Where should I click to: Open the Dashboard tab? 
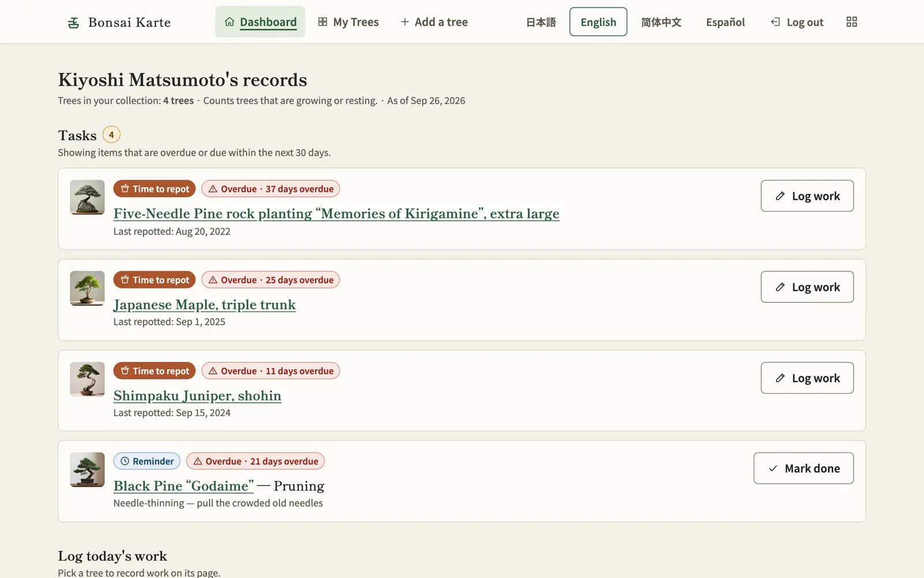click(x=260, y=22)
